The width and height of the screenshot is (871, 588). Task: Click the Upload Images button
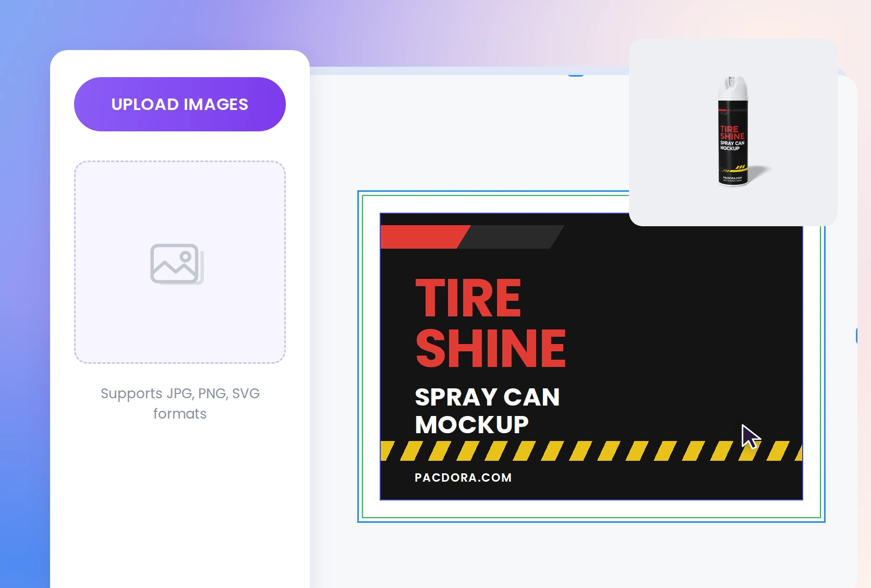tap(180, 104)
